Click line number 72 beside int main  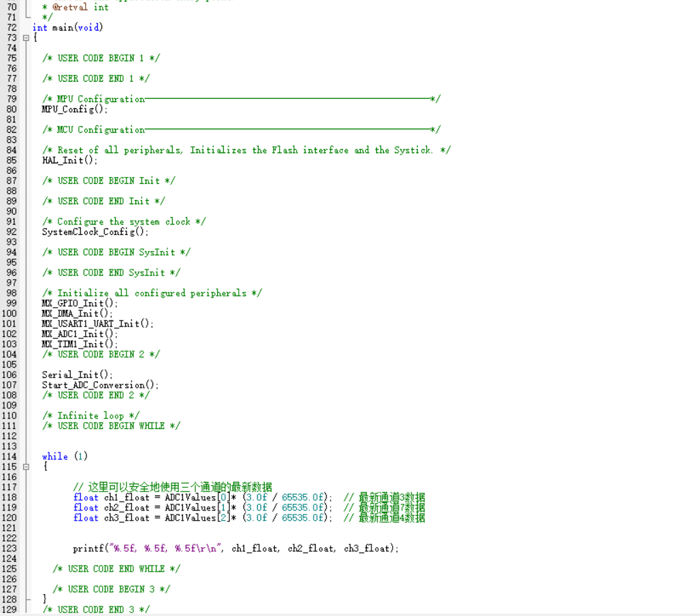[x=12, y=27]
